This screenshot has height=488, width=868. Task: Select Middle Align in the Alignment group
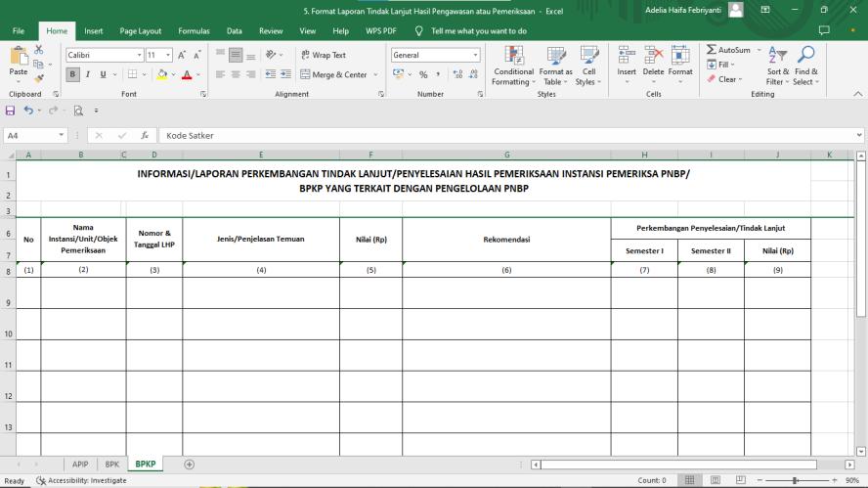236,55
